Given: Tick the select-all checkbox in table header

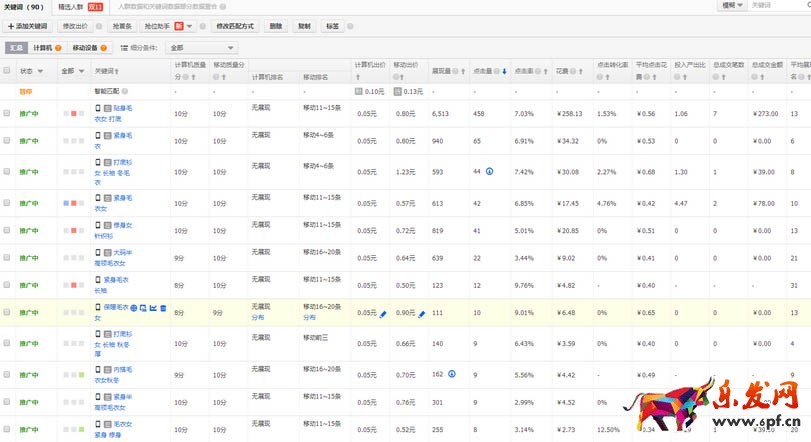Looking at the screenshot, I should pos(8,72).
